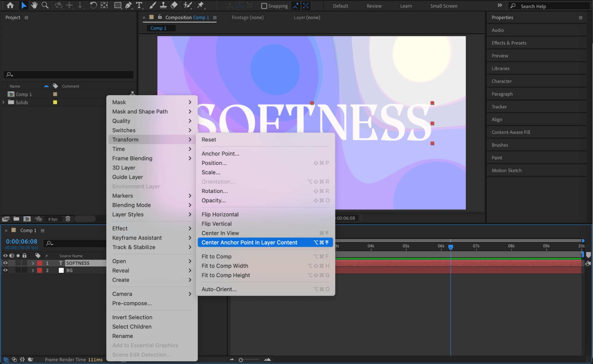The width and height of the screenshot is (593, 364).
Task: Select the Rotation tool
Action: click(x=93, y=5)
